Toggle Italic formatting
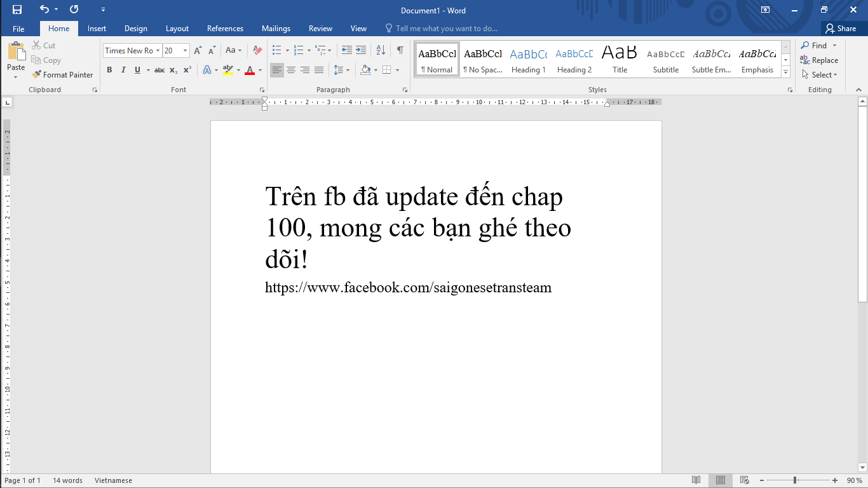Image resolution: width=868 pixels, height=488 pixels. (123, 70)
